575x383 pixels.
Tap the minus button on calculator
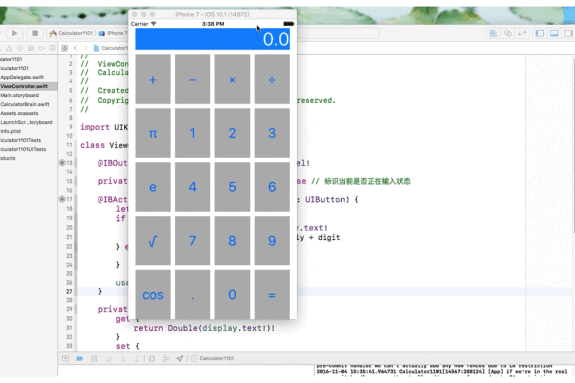click(x=192, y=79)
